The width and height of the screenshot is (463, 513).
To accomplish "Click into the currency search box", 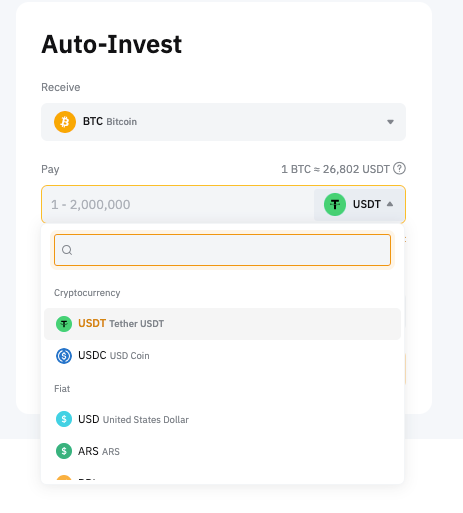I will click(x=222, y=250).
